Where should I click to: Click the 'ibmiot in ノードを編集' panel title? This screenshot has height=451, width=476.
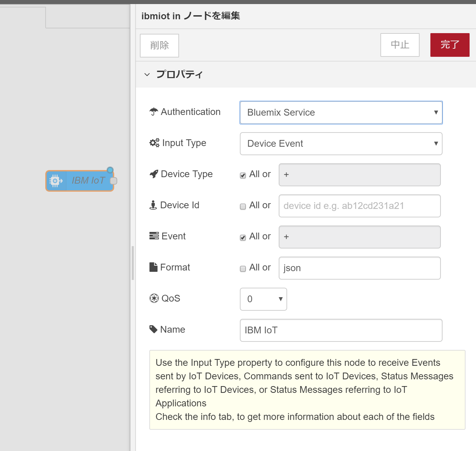click(191, 16)
